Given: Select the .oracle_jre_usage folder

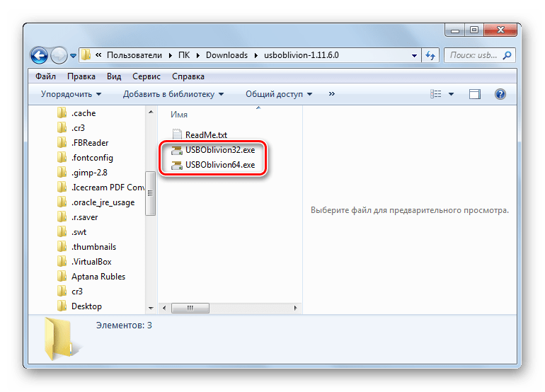Looking at the screenshot, I should tap(103, 202).
